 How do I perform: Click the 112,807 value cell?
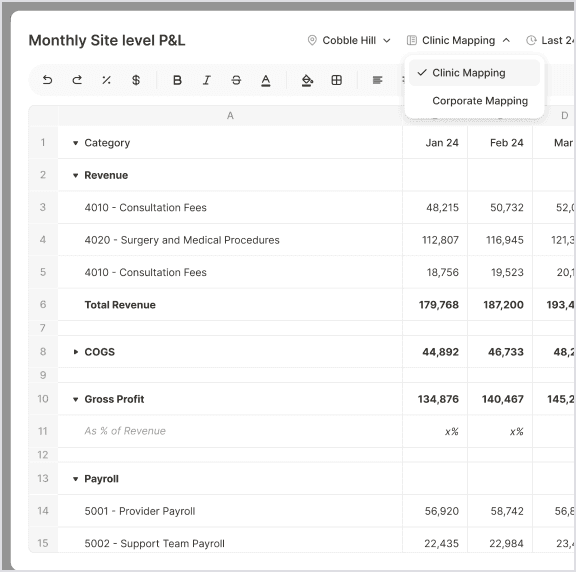coord(435,240)
